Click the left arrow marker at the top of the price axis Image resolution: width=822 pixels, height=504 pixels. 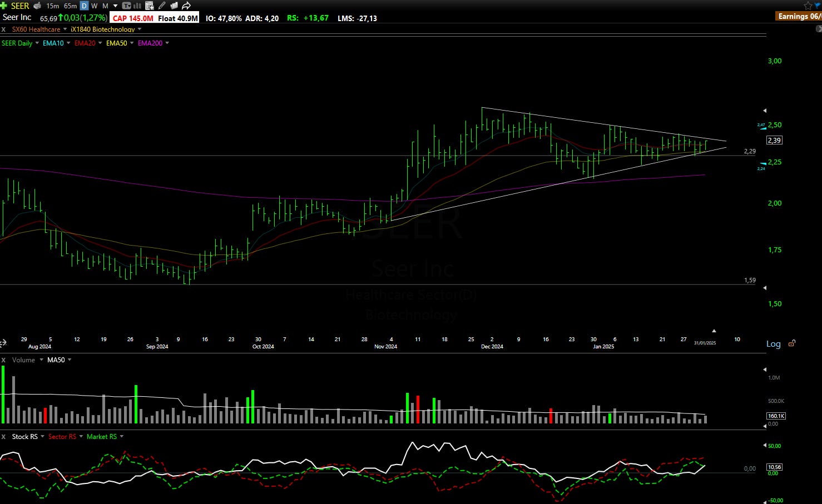765,111
